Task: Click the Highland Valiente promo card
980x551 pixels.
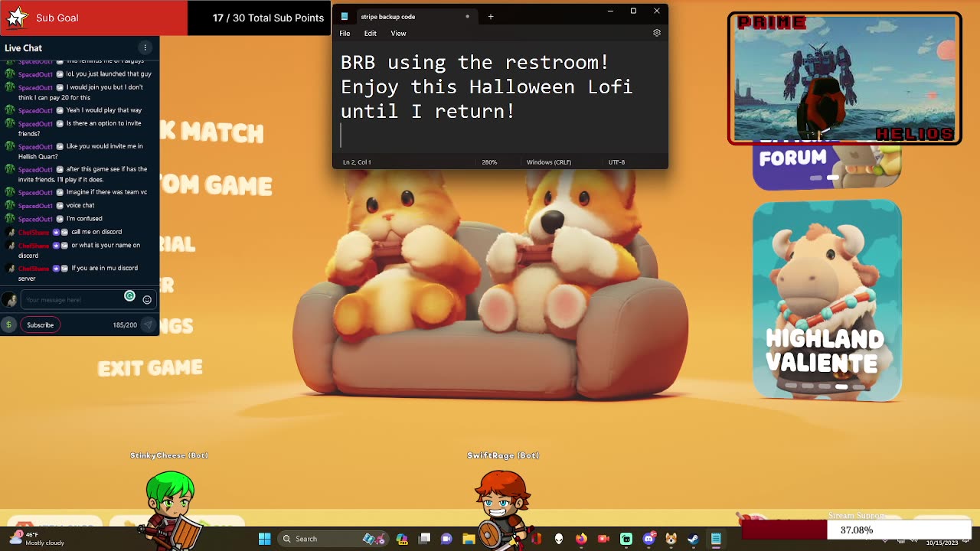Action: click(827, 300)
